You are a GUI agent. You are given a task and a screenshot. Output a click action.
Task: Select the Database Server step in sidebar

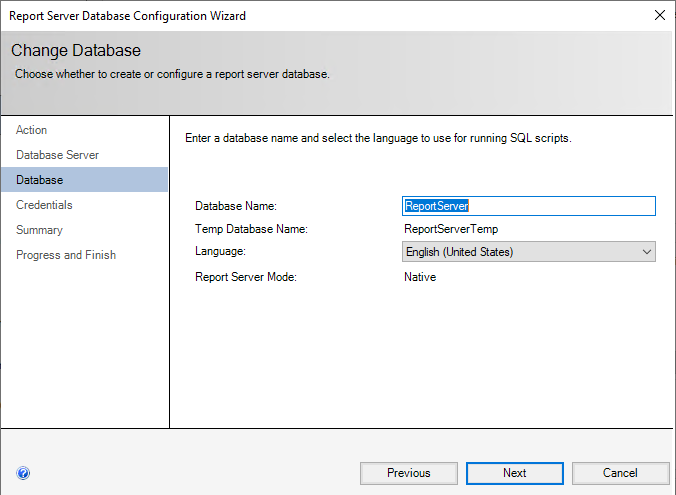(x=57, y=155)
